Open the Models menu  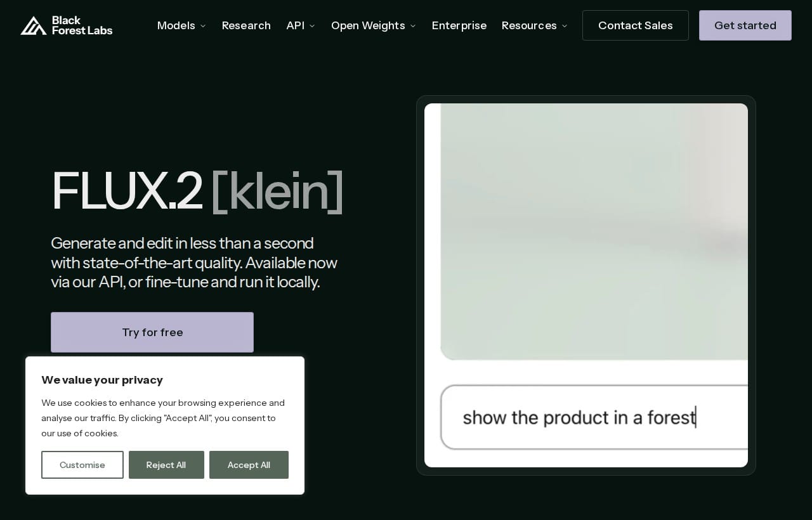coord(176,25)
